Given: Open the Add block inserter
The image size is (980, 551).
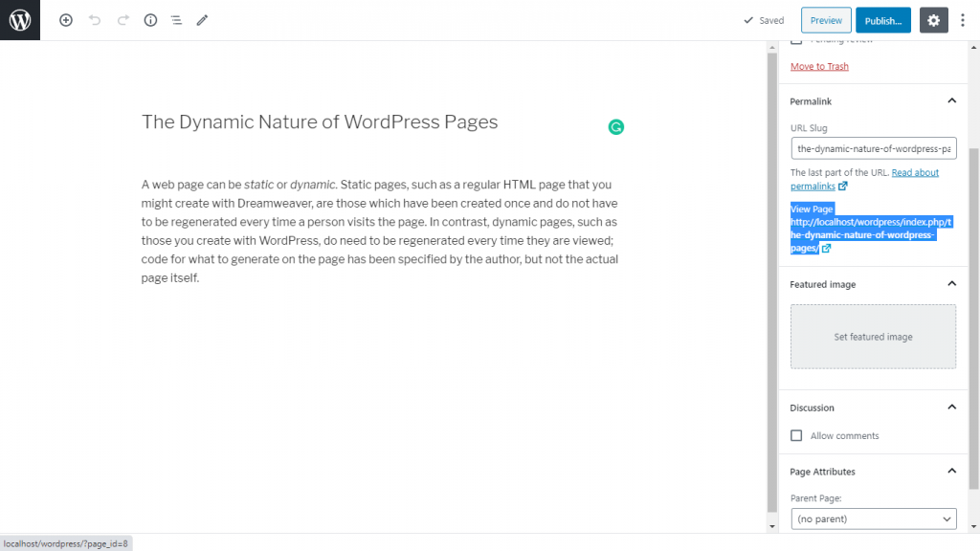Looking at the screenshot, I should pos(66,20).
